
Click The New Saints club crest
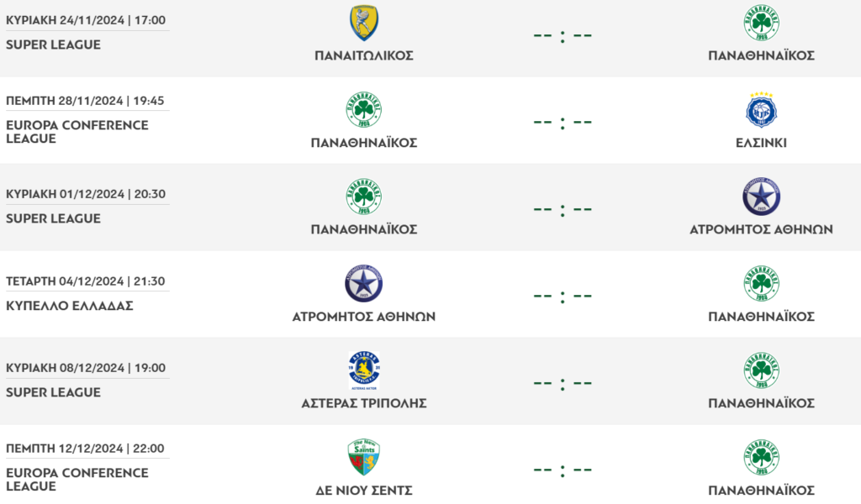(x=364, y=458)
